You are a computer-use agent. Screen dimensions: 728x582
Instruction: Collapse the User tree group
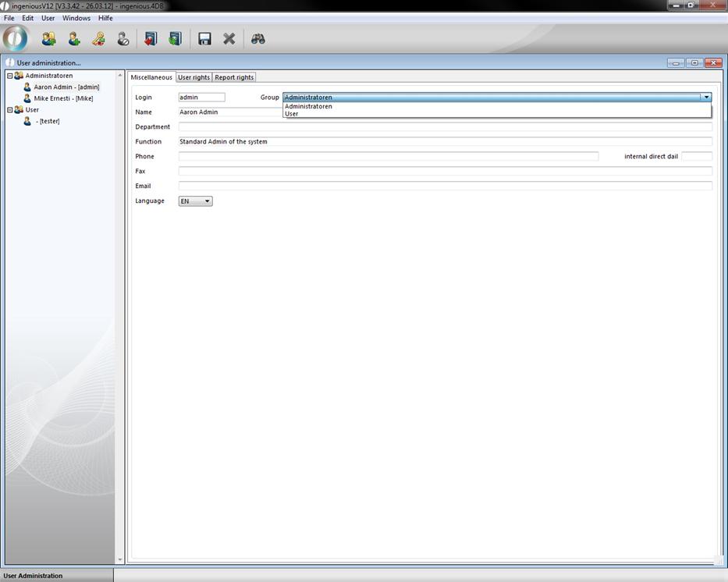10,110
